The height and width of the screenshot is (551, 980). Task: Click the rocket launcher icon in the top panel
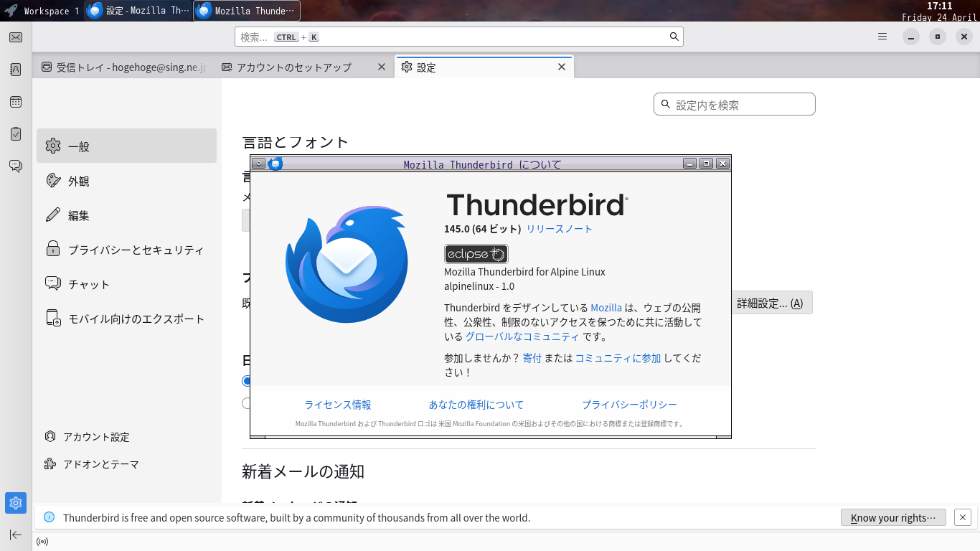coord(11,11)
